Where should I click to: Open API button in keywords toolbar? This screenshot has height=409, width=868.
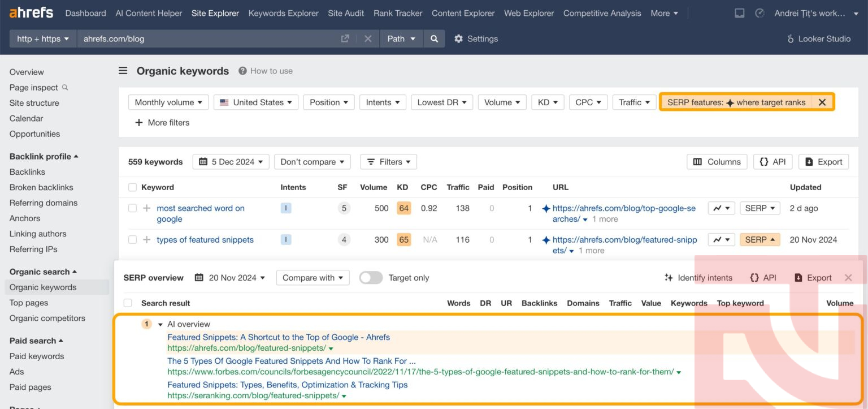click(x=773, y=162)
